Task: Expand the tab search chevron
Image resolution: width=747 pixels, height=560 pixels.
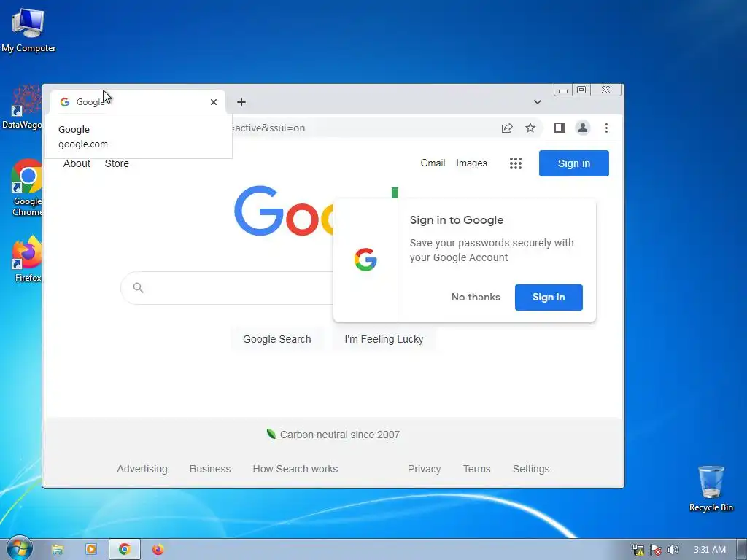Action: [538, 102]
